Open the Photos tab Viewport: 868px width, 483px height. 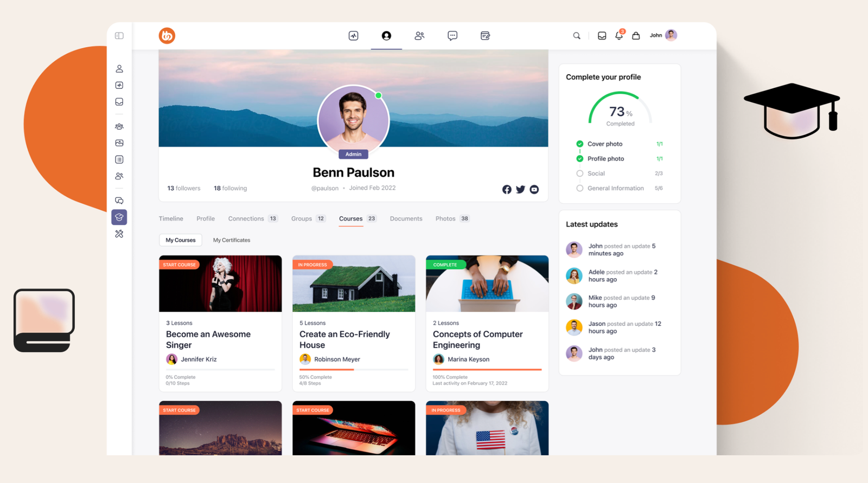[x=452, y=218]
